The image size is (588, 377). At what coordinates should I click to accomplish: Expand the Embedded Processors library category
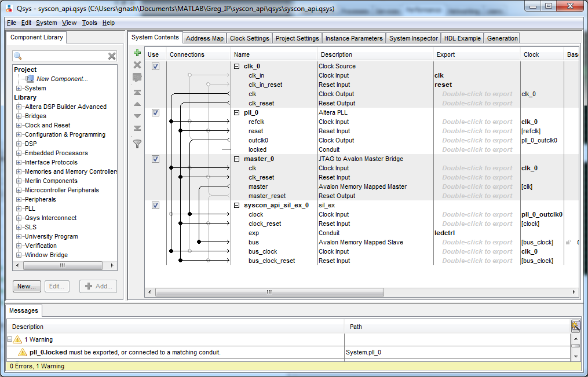tap(19, 153)
